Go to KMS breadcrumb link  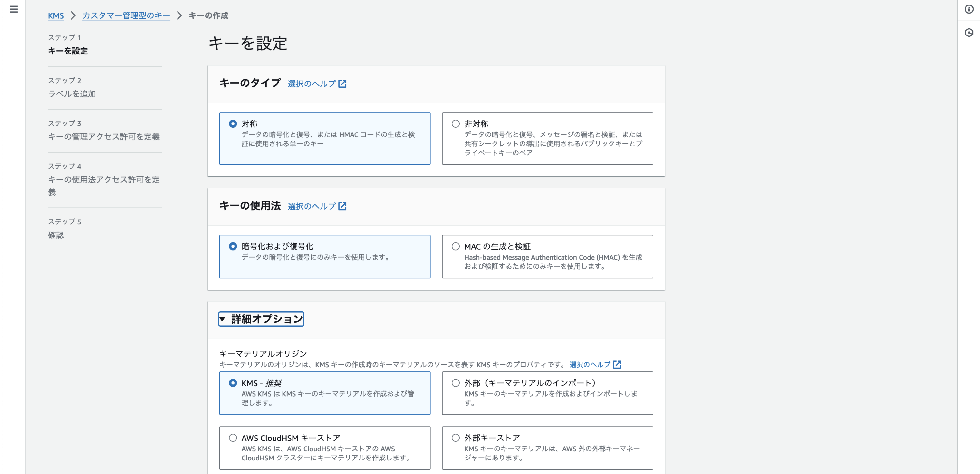coord(55,15)
